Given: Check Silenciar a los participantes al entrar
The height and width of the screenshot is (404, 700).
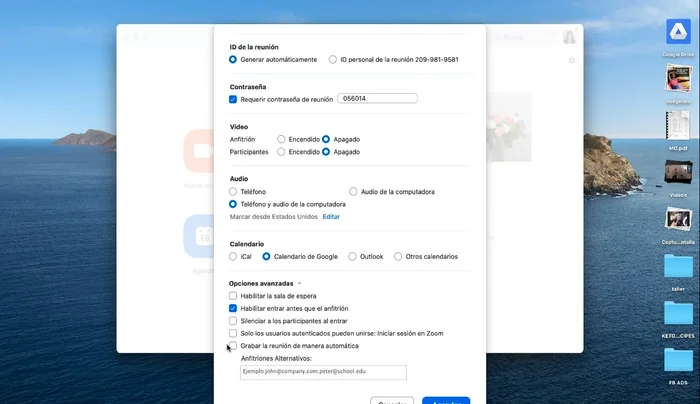Looking at the screenshot, I should (233, 321).
